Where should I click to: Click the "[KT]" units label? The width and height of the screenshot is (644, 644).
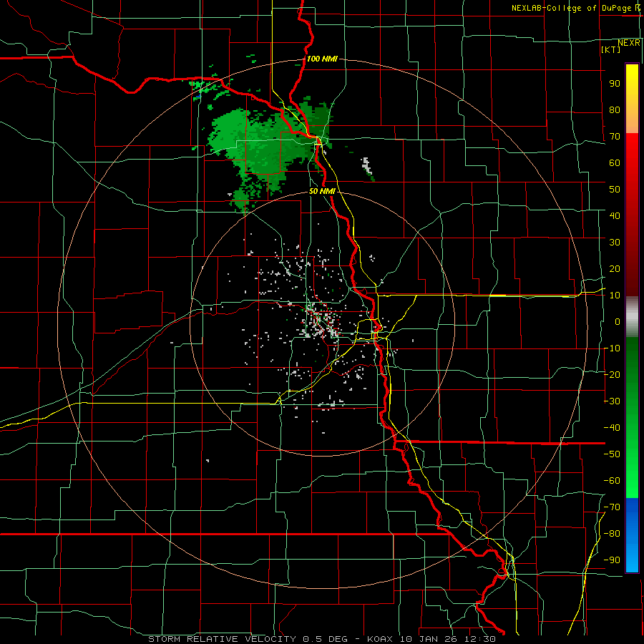[610, 49]
